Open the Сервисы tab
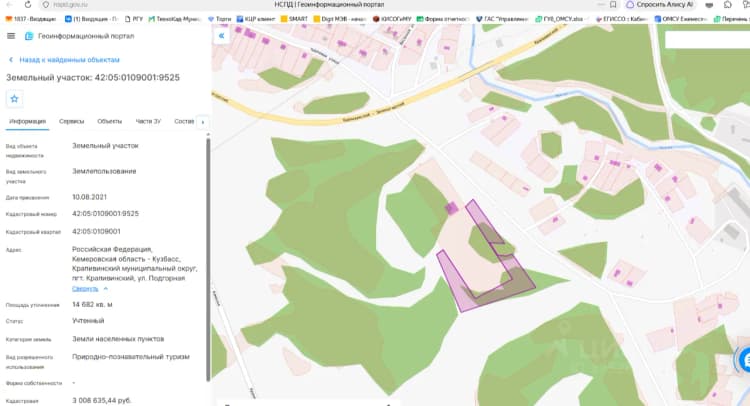The height and width of the screenshot is (406, 750). pos(72,121)
